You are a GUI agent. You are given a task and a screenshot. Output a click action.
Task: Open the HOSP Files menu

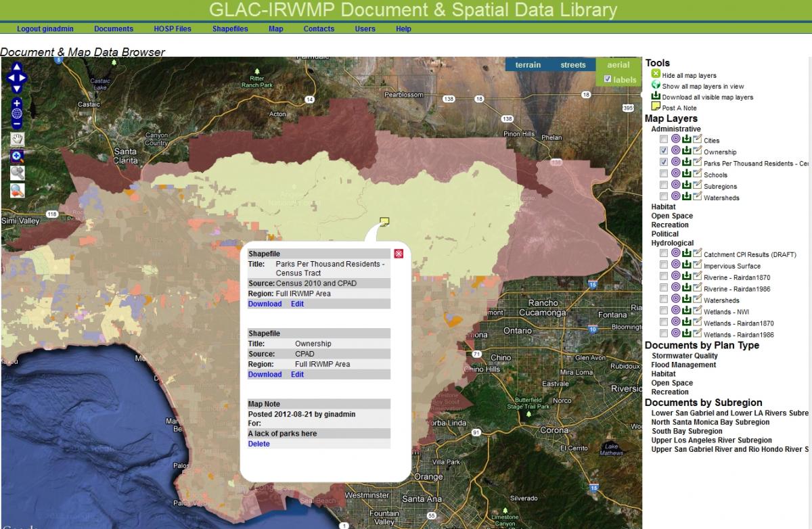pos(173,29)
